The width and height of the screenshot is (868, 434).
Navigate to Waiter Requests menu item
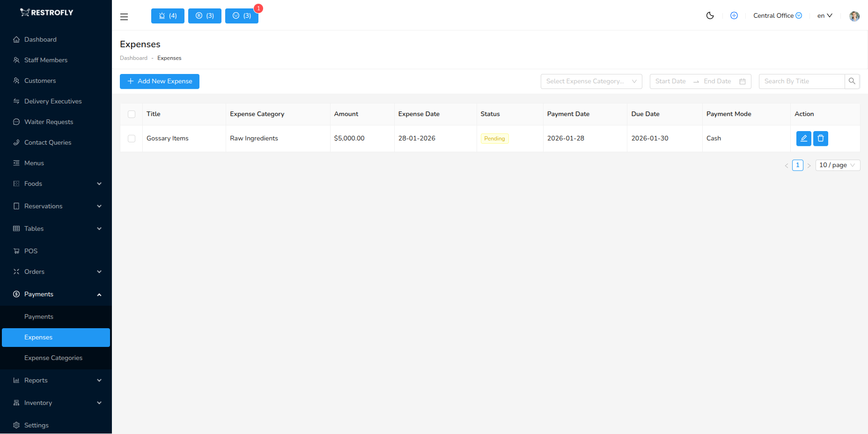pos(48,122)
